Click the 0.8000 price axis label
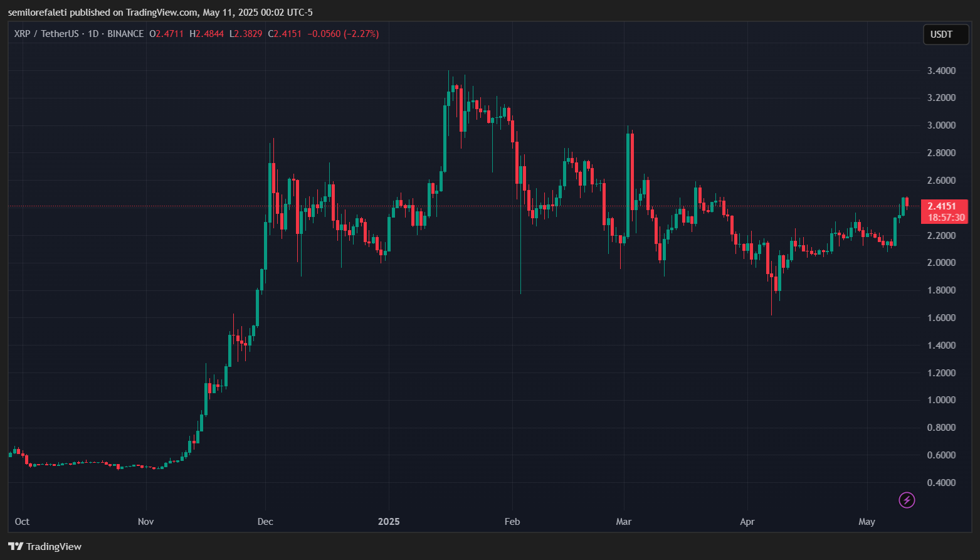This screenshot has height=560, width=980. coord(941,428)
